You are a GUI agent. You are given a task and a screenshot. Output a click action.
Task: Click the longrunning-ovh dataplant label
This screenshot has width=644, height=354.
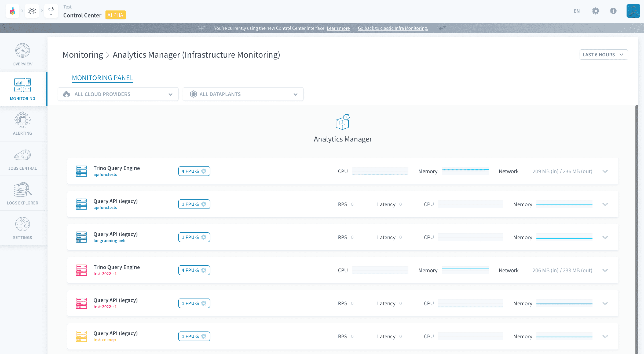point(109,241)
